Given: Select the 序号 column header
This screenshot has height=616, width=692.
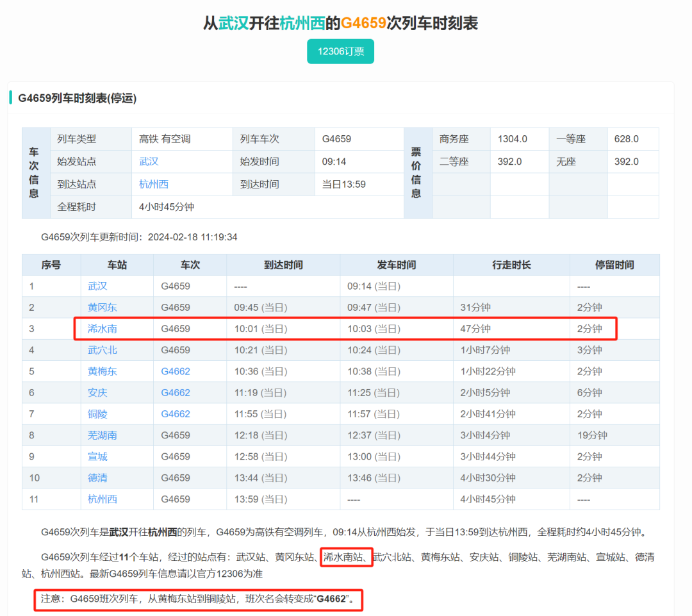Looking at the screenshot, I should coord(51,265).
